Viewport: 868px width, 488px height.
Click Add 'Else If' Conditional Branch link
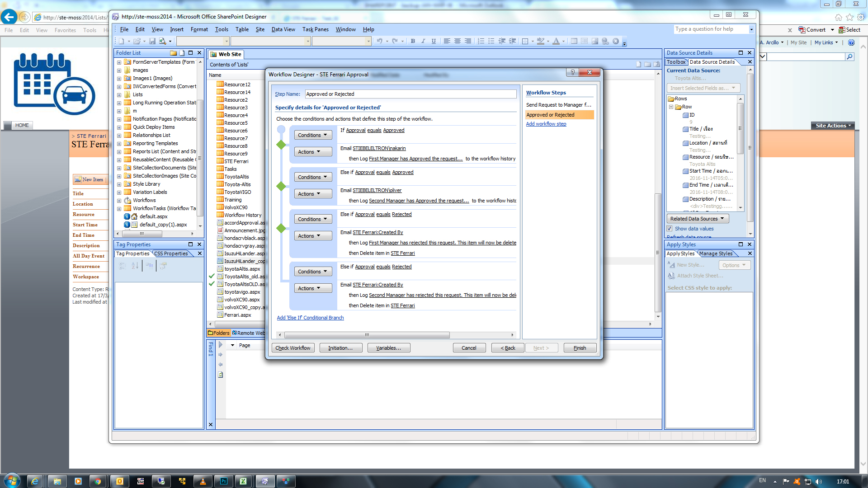pos(310,318)
